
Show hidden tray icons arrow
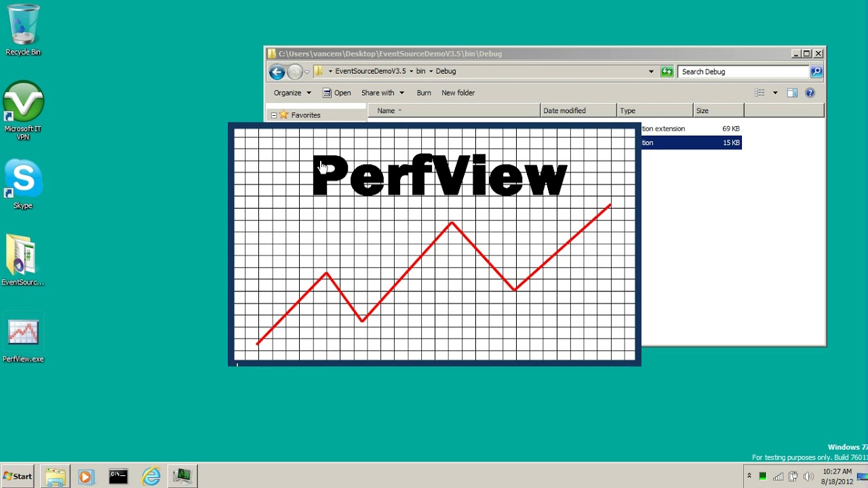(749, 476)
